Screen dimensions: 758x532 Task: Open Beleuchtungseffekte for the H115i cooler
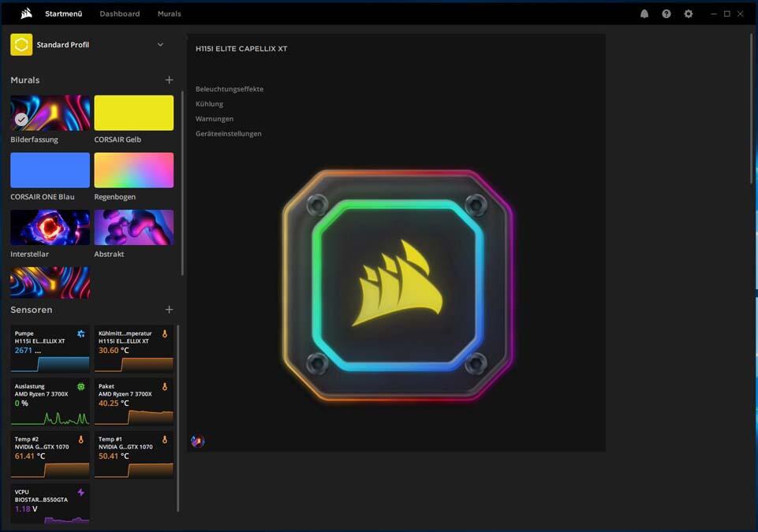[x=230, y=89]
